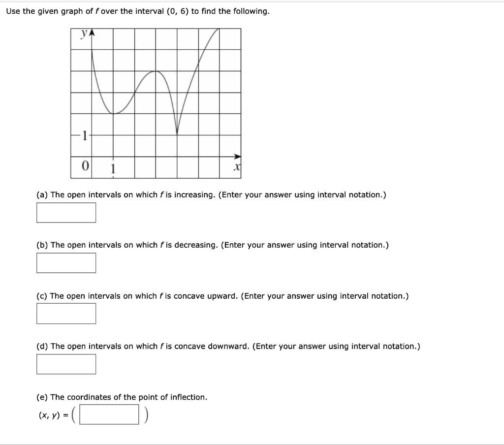Click the origin label 0 on graph
This screenshot has width=504, height=445.
[x=84, y=166]
